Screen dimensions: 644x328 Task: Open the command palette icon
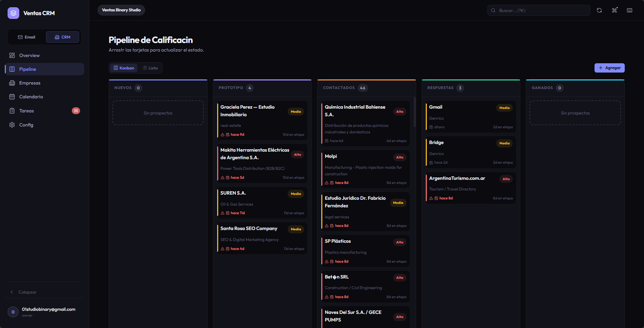pyautogui.click(x=614, y=10)
